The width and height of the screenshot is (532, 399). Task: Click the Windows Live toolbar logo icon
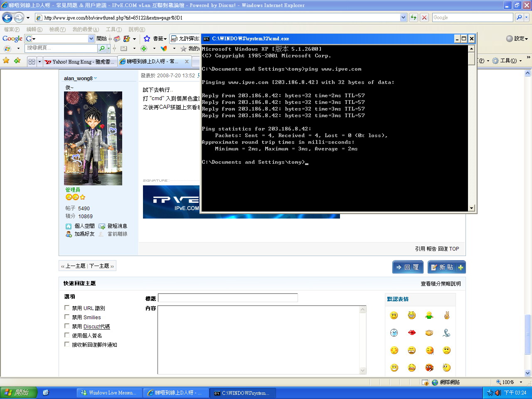tap(7, 49)
